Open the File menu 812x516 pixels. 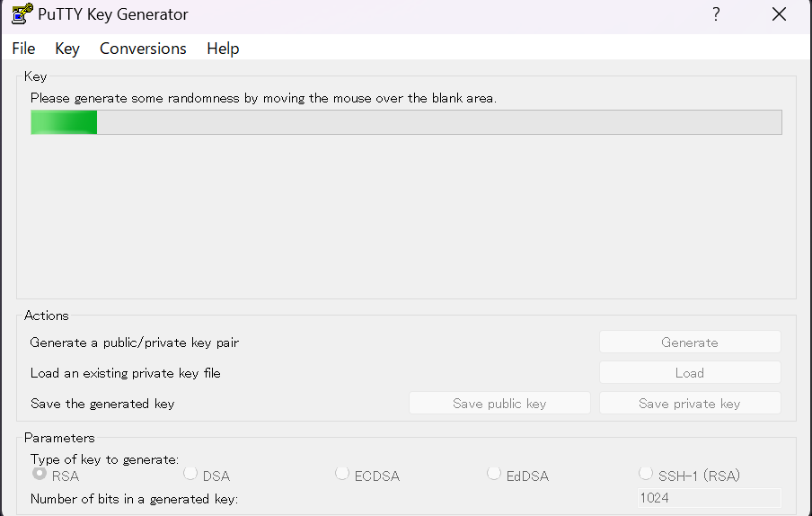(x=23, y=49)
